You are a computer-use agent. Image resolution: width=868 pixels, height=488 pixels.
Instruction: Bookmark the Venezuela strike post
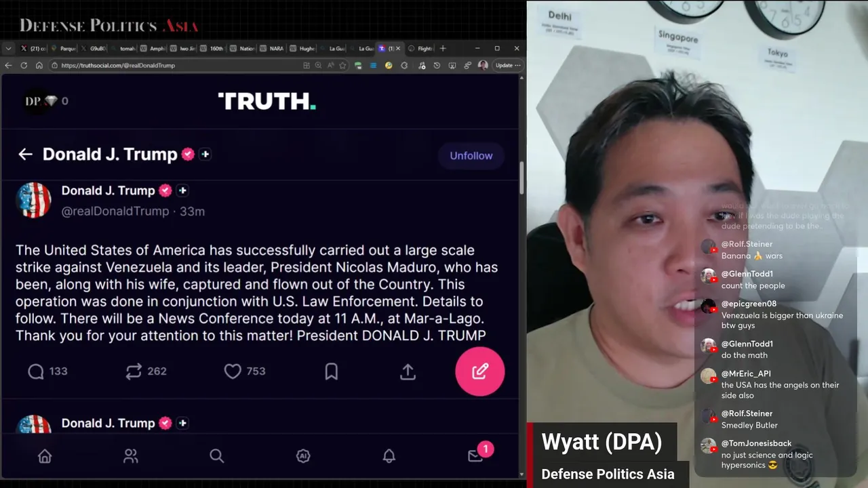coord(332,371)
